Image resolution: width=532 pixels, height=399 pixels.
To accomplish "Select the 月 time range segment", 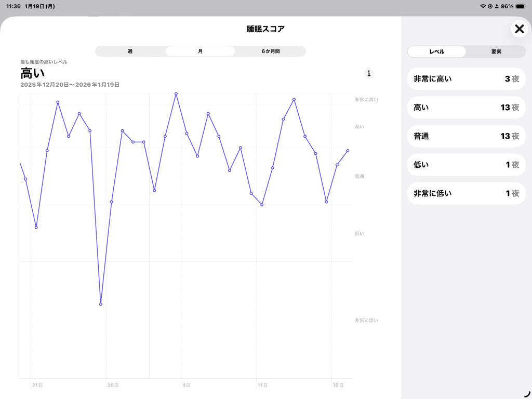I will coord(200,51).
